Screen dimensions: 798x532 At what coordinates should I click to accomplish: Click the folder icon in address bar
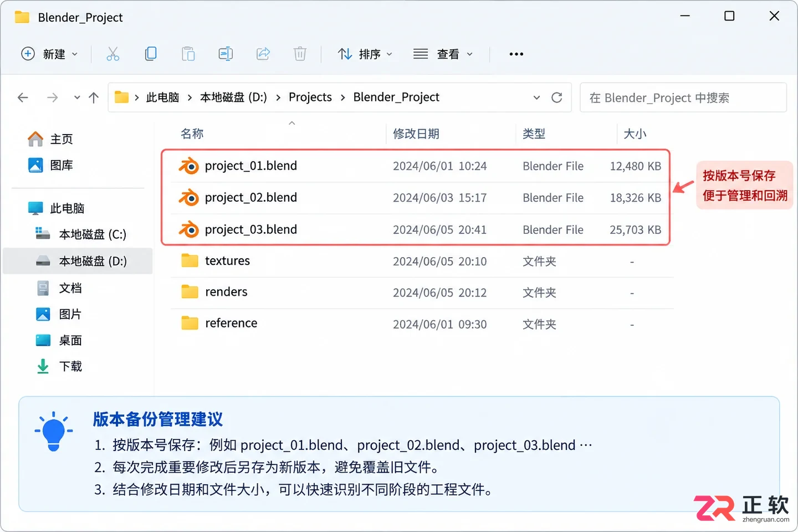[x=121, y=97]
